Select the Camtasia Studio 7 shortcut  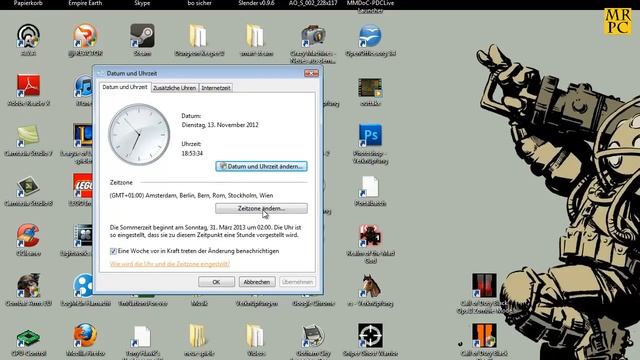click(x=28, y=136)
